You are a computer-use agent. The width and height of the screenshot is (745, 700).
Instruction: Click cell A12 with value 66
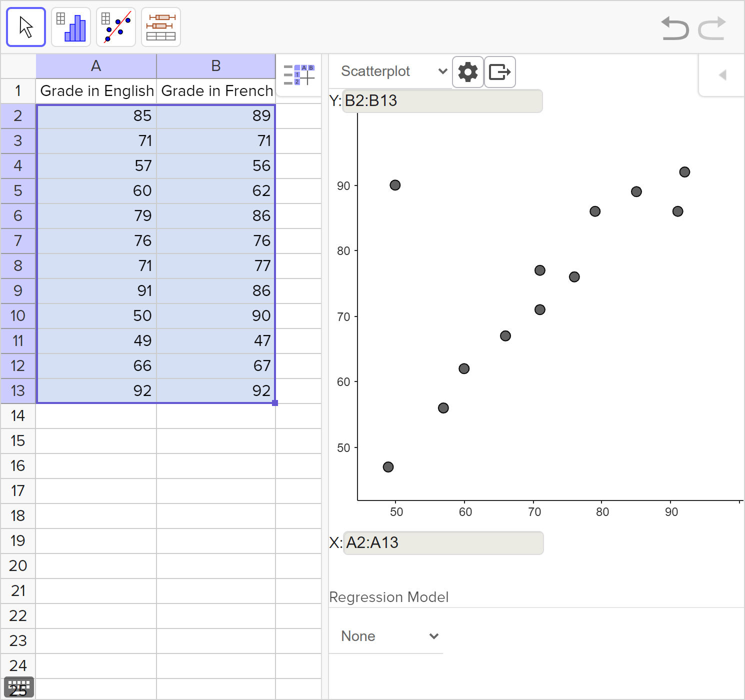(x=96, y=366)
